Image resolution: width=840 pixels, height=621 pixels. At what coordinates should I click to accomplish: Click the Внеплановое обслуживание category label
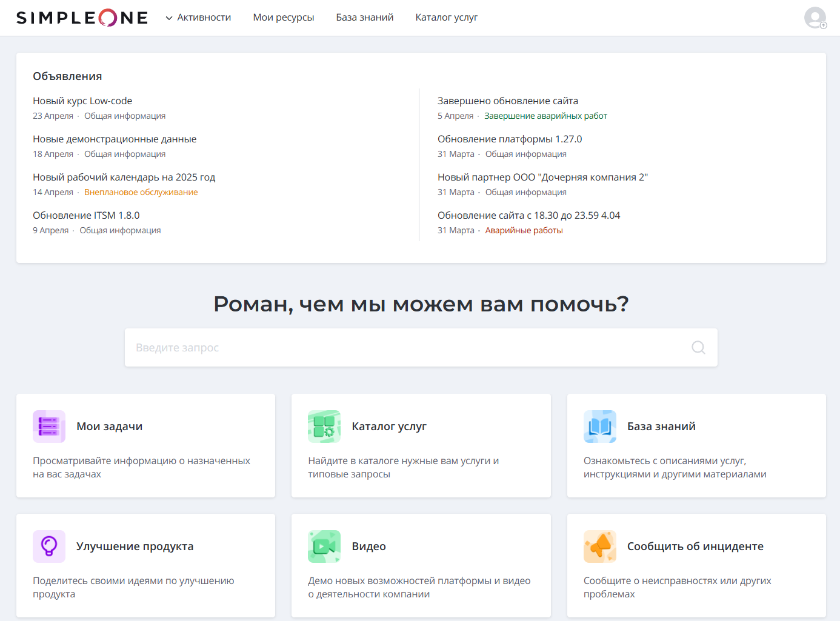[141, 192]
